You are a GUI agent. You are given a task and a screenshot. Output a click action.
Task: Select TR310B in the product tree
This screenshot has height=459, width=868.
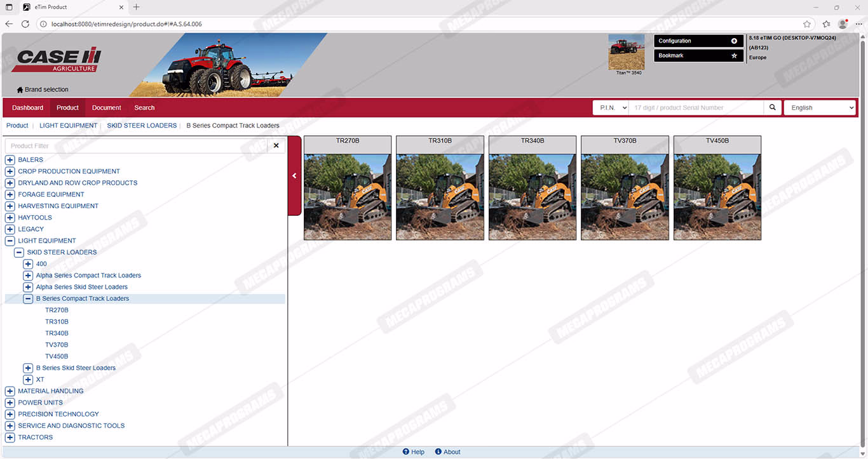pos(57,322)
